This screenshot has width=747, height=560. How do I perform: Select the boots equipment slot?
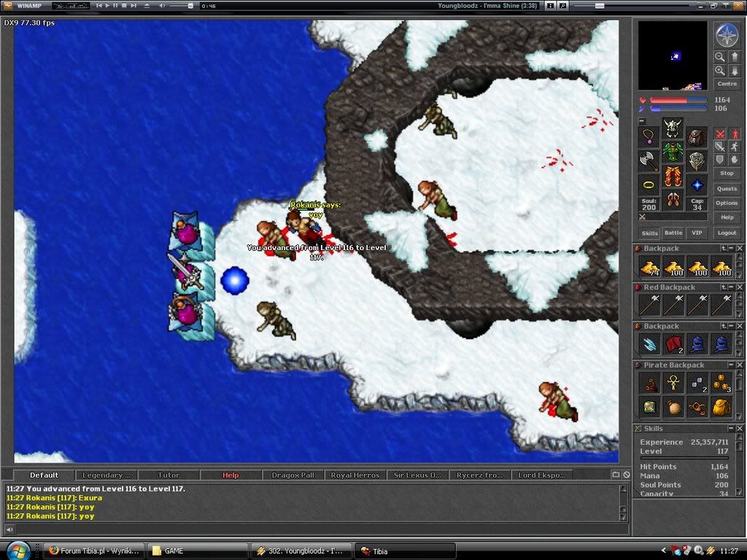(673, 200)
